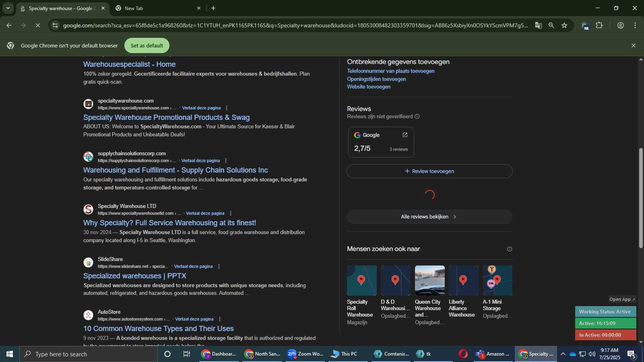Open more options for Specialty Warehouse LTD result
Viewport: 644px width, 362px height.
[231, 213]
